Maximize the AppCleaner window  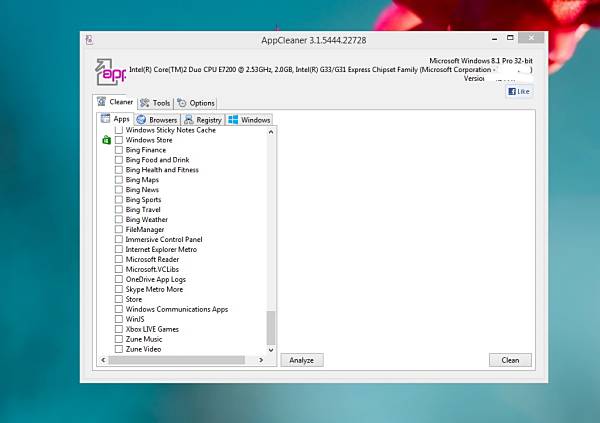[x=510, y=38]
